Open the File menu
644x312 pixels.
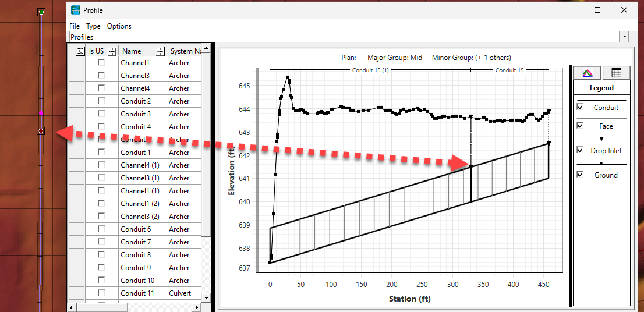pyautogui.click(x=75, y=26)
